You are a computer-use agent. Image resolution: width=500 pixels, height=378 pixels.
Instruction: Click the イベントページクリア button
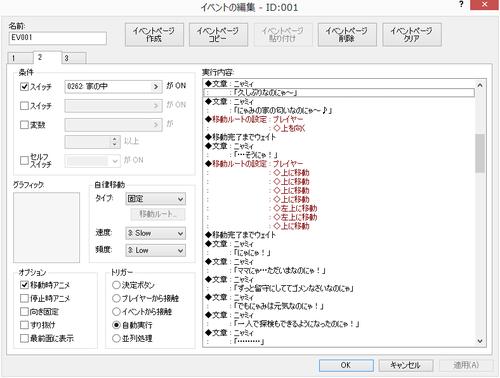[412, 35]
